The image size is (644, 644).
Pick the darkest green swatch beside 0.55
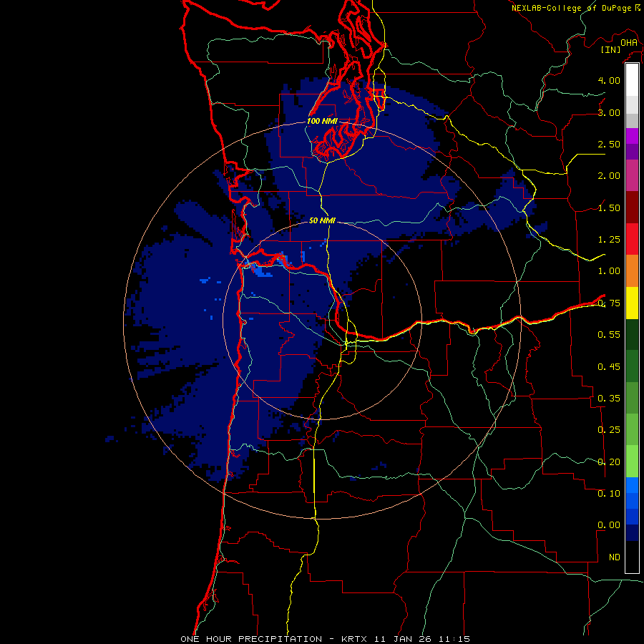click(632, 334)
